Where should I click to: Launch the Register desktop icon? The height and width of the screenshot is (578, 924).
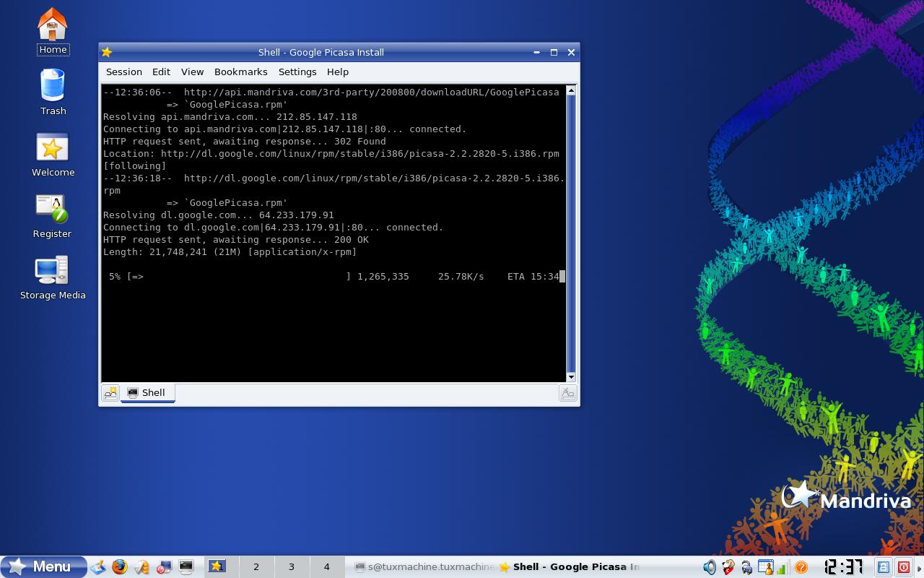pyautogui.click(x=52, y=216)
